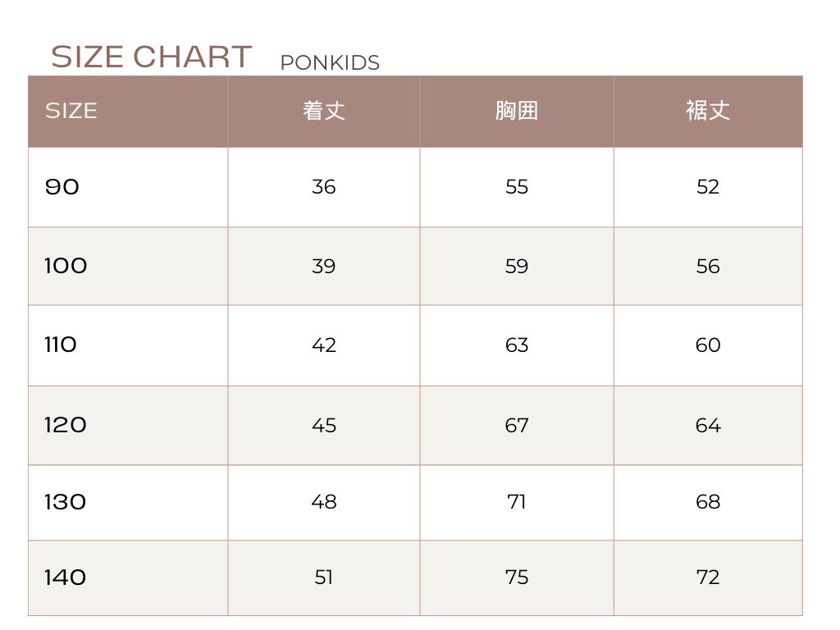Click the 胸囲 column header
This screenshot has width=840, height=630.
pos(517,111)
